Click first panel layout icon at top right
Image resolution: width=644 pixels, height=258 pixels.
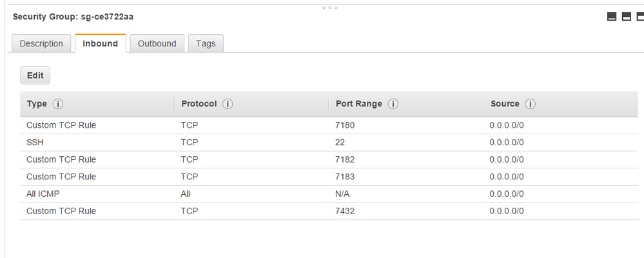click(x=612, y=17)
